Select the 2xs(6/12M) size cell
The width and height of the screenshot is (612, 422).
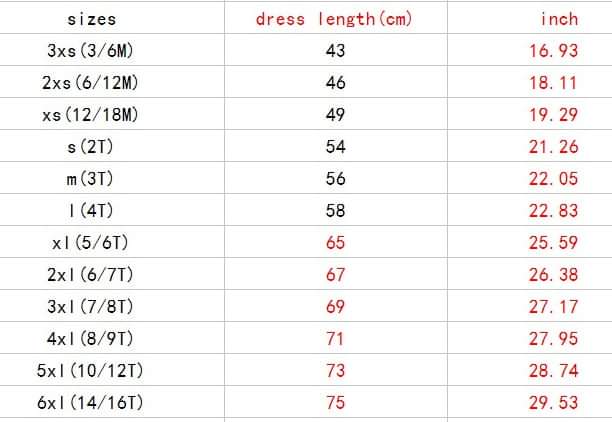click(92, 82)
